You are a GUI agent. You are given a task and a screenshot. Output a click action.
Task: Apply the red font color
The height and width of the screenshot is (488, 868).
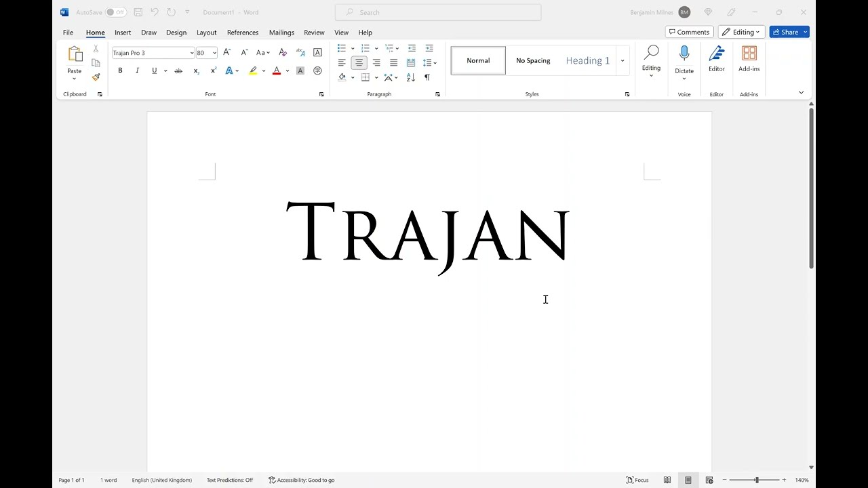[277, 70]
